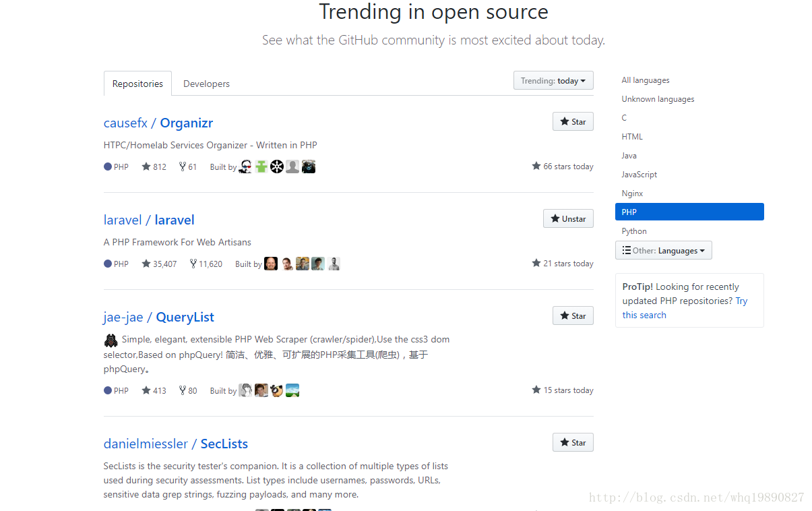
Task: View Organizr forks count 61
Action: [188, 167]
